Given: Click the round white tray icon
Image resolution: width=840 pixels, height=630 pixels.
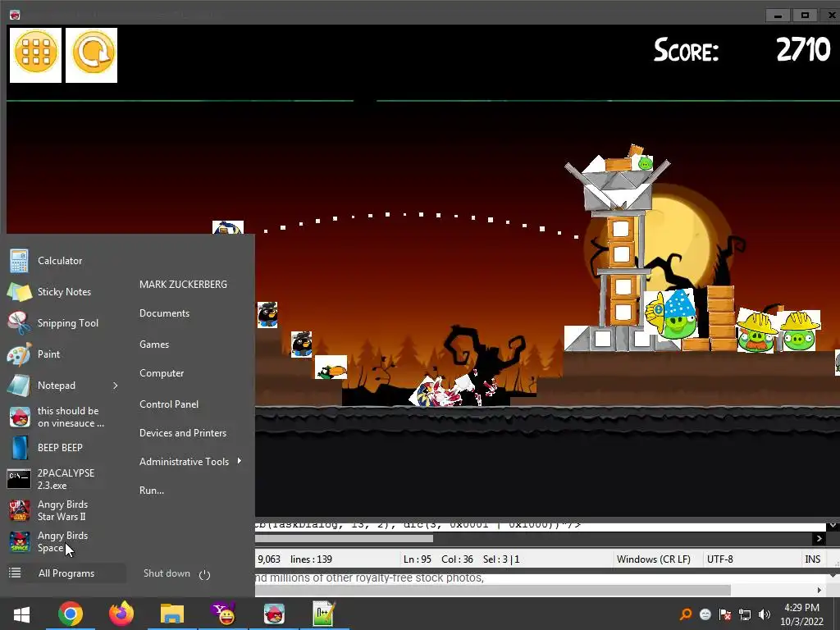Looking at the screenshot, I should [705, 614].
